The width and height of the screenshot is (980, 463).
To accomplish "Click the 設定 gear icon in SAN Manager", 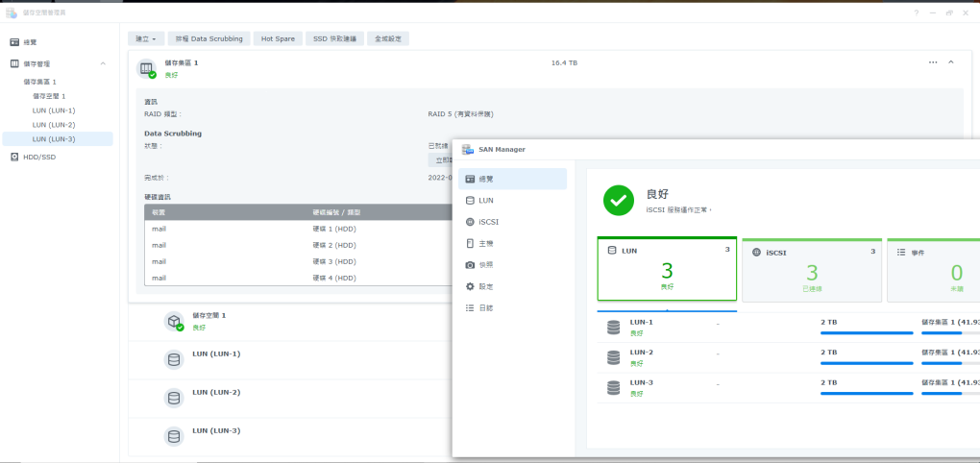I will (470, 287).
